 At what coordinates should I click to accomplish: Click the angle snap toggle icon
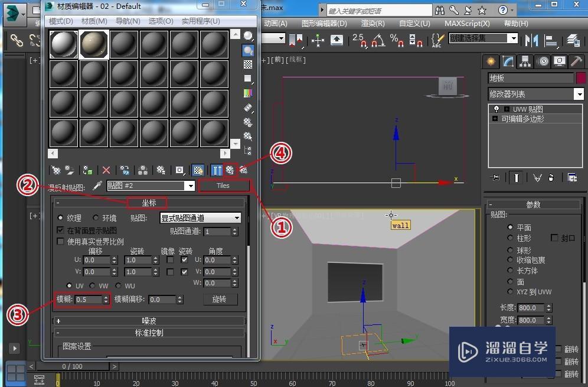378,40
